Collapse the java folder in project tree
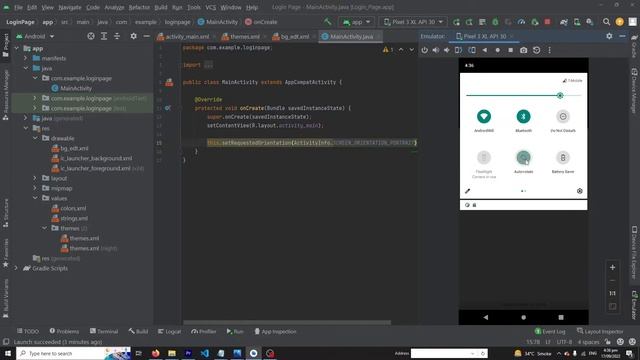The height and width of the screenshot is (360, 640). [26, 68]
